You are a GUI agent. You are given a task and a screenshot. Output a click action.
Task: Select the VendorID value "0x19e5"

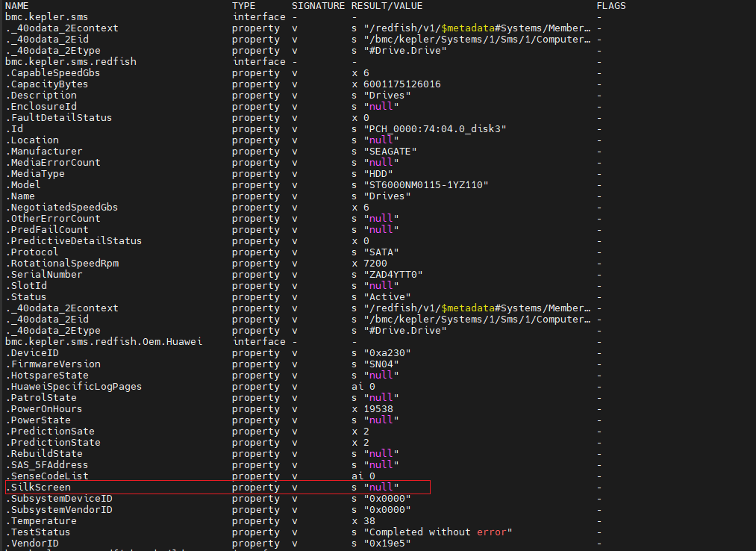click(387, 544)
